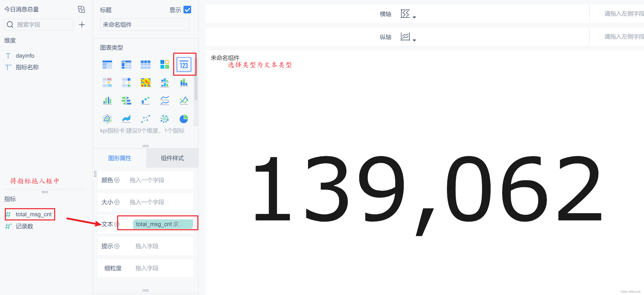Viewport: 644px width, 295px height.
Task: Choose the area chart type
Action: pos(126,119)
